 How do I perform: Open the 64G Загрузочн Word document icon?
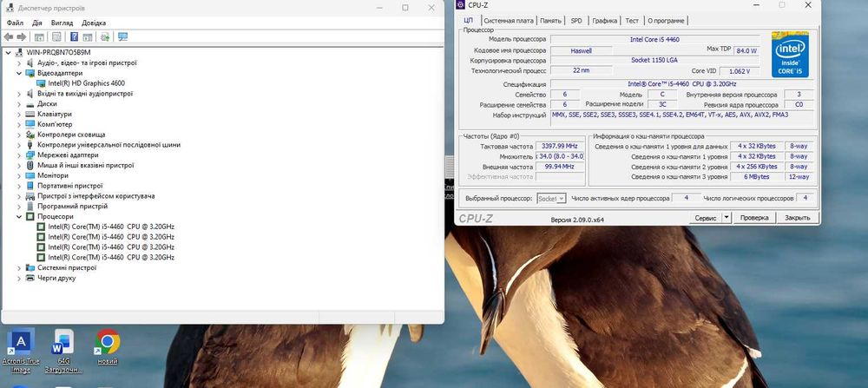63,342
